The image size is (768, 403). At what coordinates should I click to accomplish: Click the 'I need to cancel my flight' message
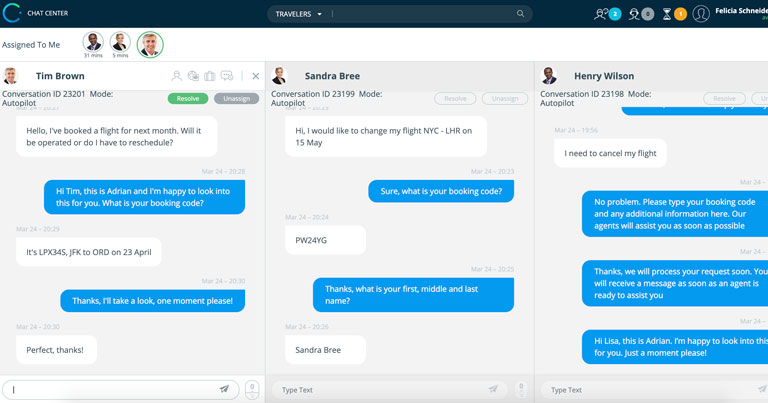(x=610, y=153)
